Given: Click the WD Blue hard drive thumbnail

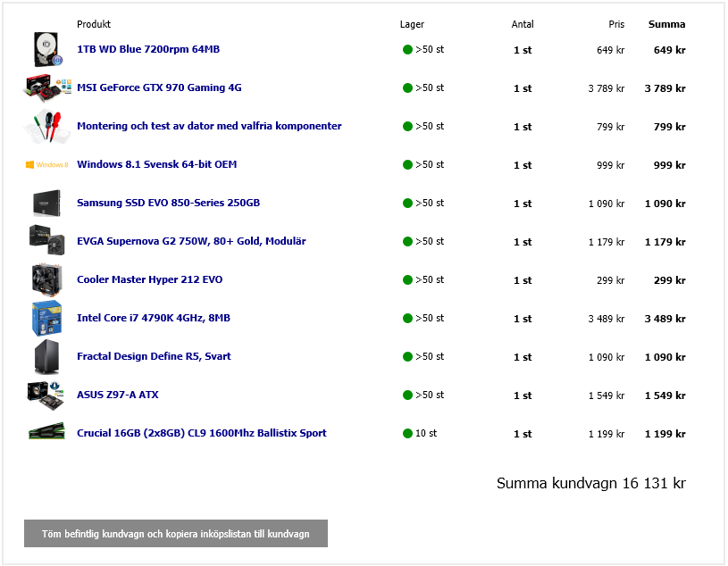Looking at the screenshot, I should [x=48, y=49].
